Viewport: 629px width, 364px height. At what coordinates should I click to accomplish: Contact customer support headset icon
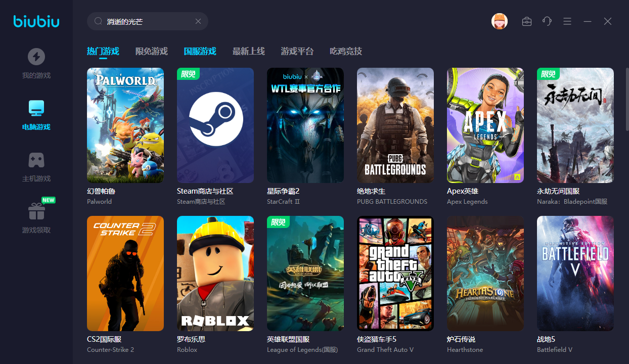[547, 21]
